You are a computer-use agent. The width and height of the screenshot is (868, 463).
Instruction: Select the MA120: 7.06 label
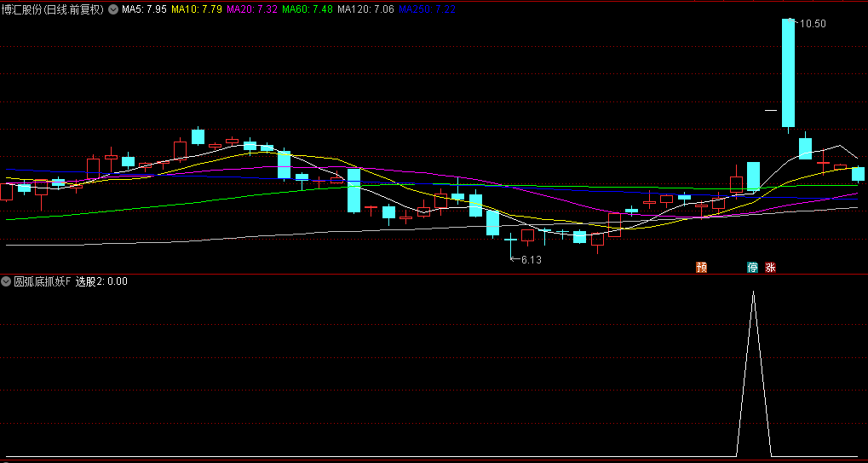(x=365, y=9)
